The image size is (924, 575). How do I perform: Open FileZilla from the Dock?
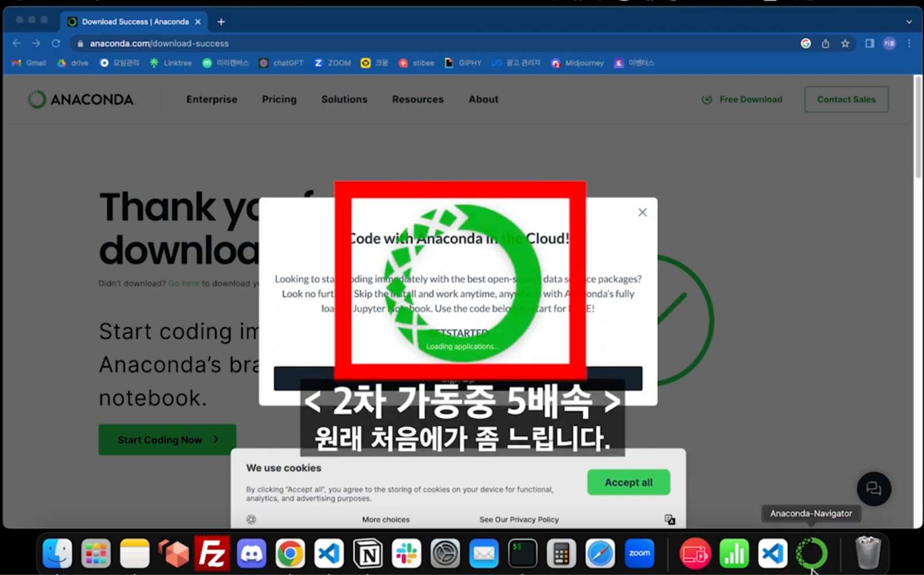tap(212, 554)
